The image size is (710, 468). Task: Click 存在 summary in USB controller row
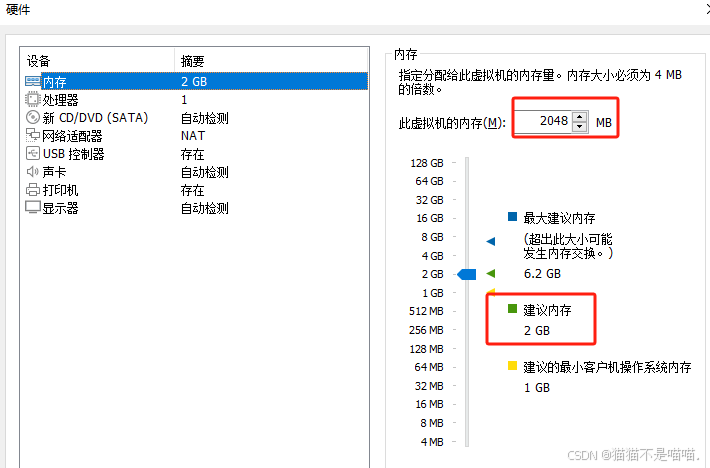192,154
